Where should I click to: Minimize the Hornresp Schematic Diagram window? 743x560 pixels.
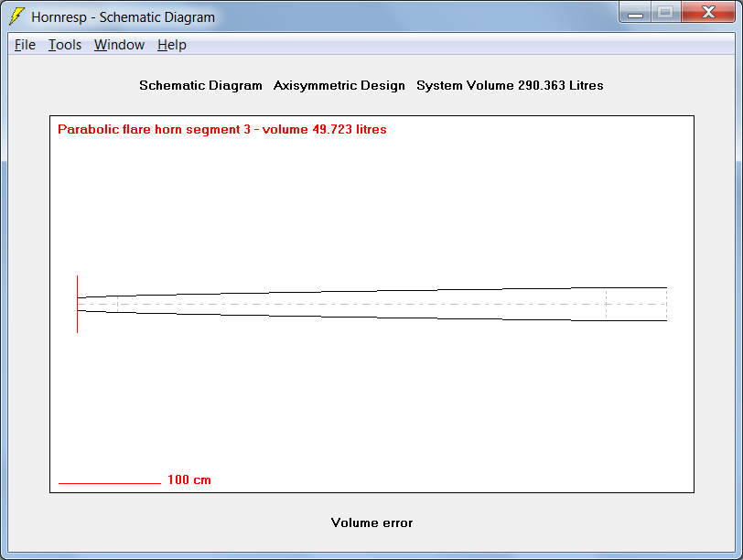click(x=635, y=12)
